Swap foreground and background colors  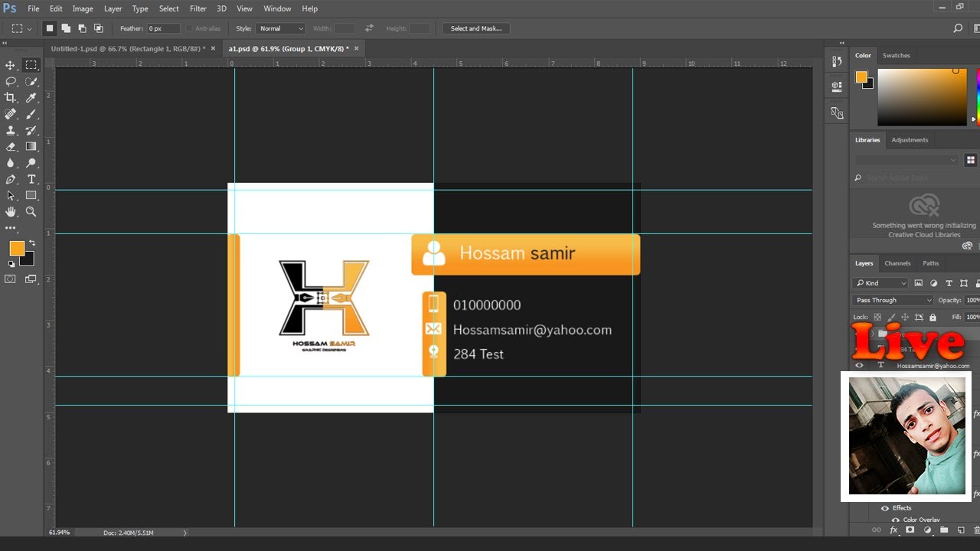point(32,243)
